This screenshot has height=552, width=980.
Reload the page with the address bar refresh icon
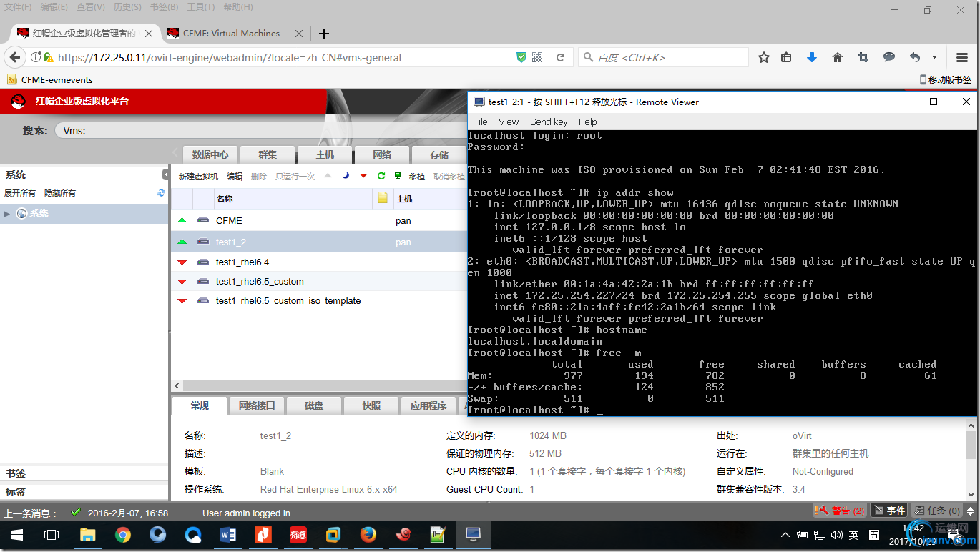coord(561,57)
